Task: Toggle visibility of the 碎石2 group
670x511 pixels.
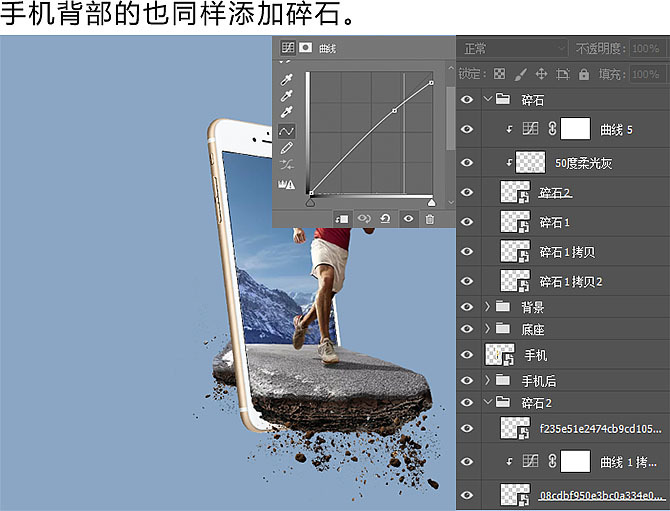Action: [467, 402]
